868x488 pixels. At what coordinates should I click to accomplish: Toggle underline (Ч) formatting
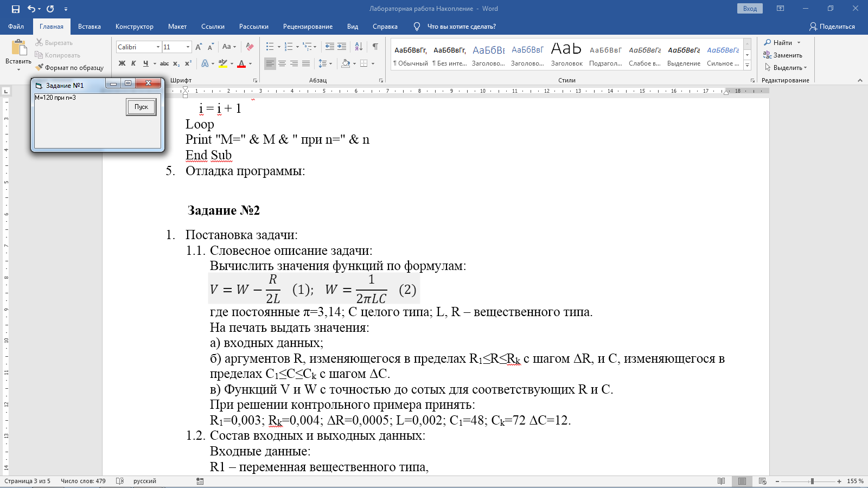(x=145, y=63)
